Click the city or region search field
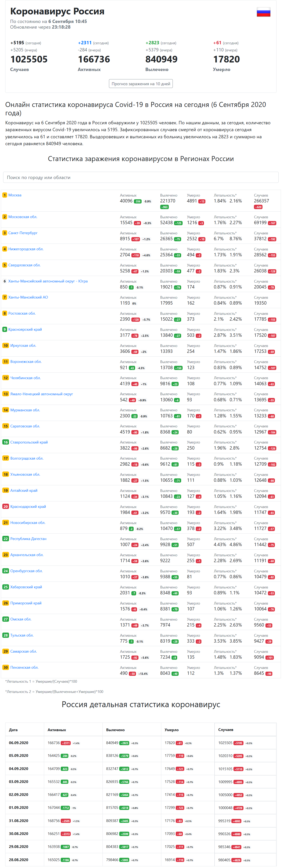The image size is (283, 868). (141, 177)
